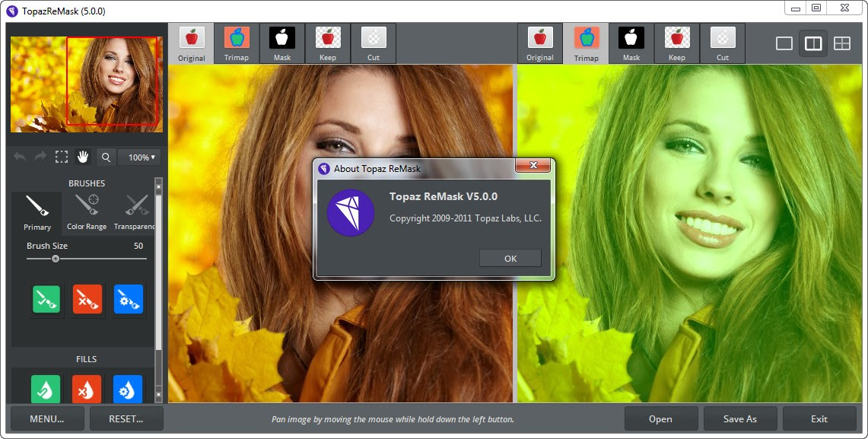The image size is (868, 439).
Task: Click the navigator preview thumbnail
Action: pos(87,84)
